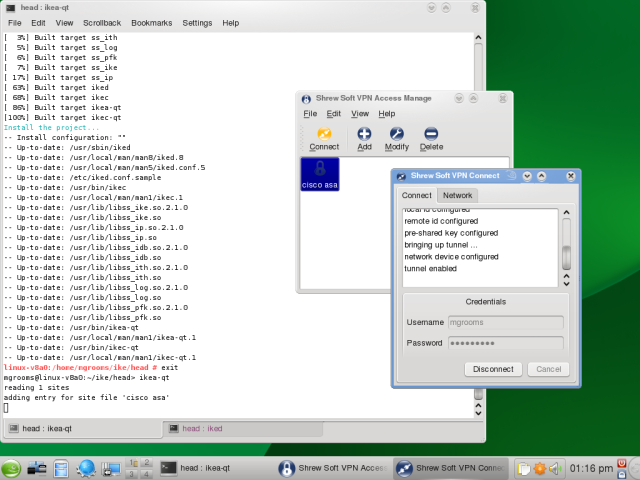
Task: Open the clipboard tray icon
Action: point(524,467)
